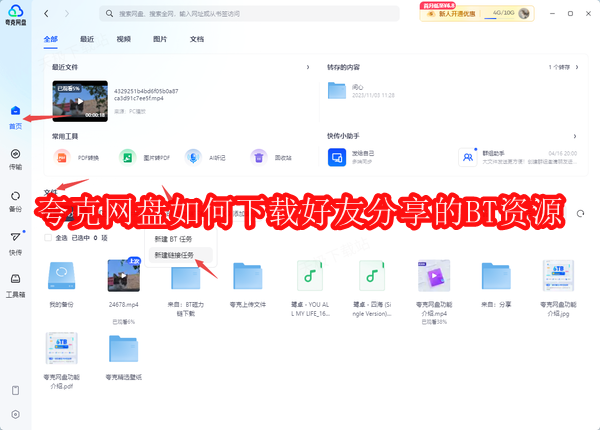Open 夸克网盘功能介绍.mp4 video thumbnail
Viewport: 600px width, 430px height.
click(x=434, y=275)
